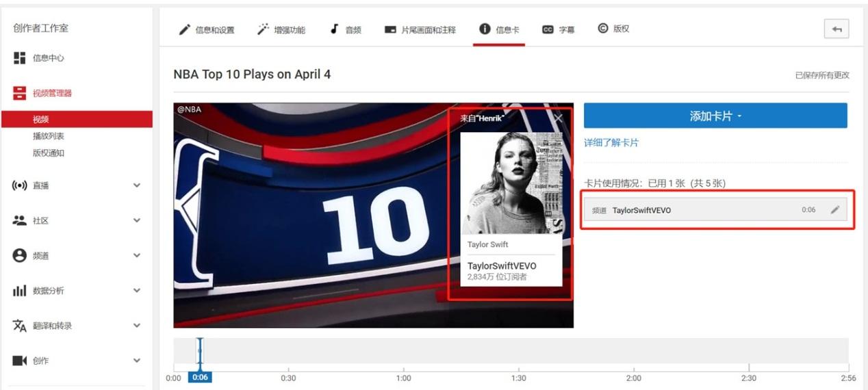This screenshot has width=868, height=390.
Task: Switch to the 片尾画面和注释 tab
Action: point(420,29)
